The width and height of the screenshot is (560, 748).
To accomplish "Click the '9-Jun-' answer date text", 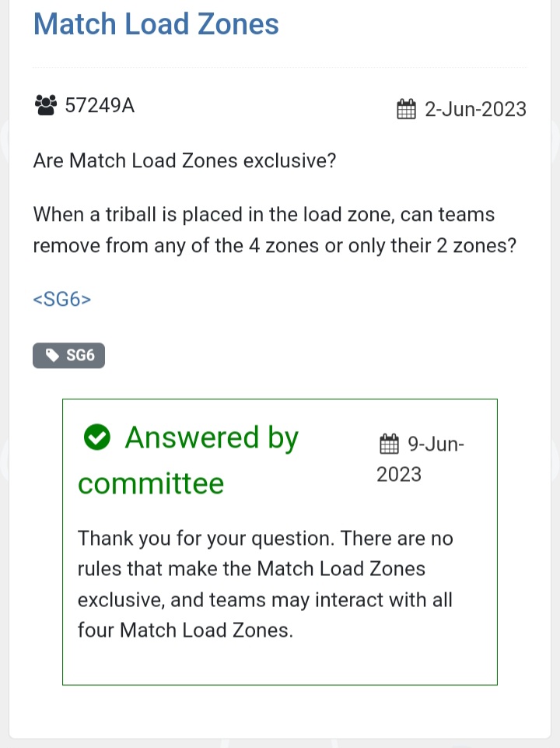I will [x=436, y=444].
